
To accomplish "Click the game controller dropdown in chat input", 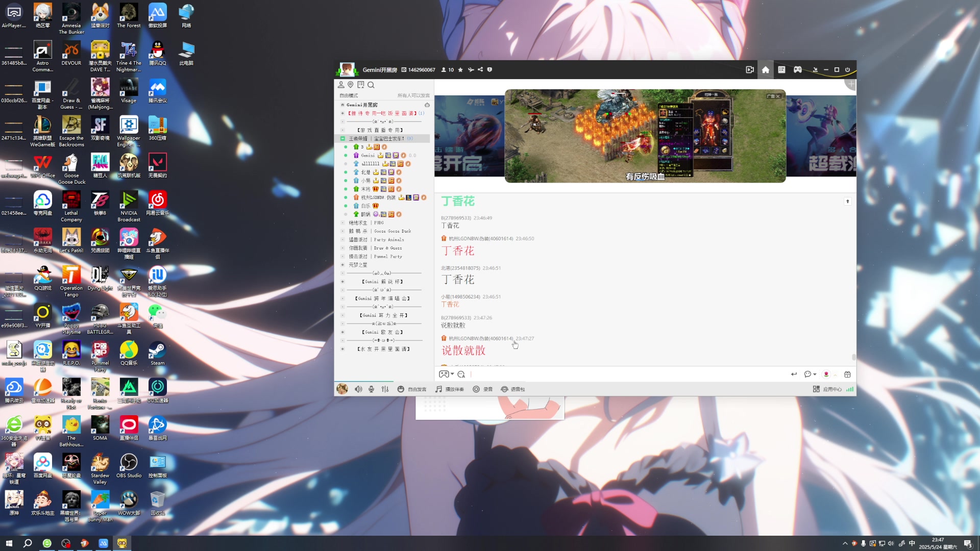I will click(x=447, y=374).
